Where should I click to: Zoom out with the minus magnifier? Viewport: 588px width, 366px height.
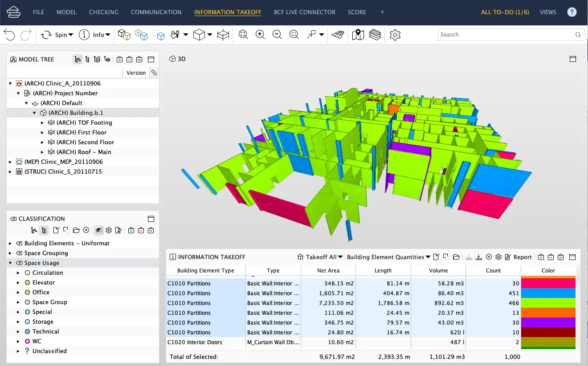tap(277, 35)
